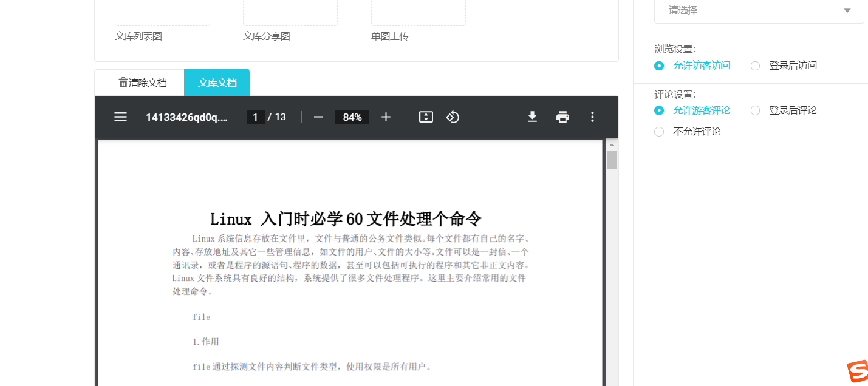Image resolution: width=868 pixels, height=386 pixels.
Task: Open the 请选择 dropdown
Action: [759, 10]
